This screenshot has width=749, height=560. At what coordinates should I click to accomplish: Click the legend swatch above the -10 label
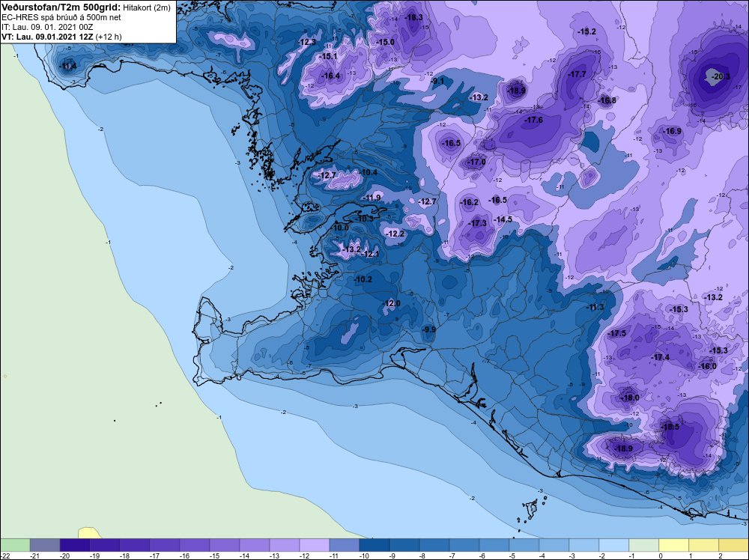[x=374, y=545]
